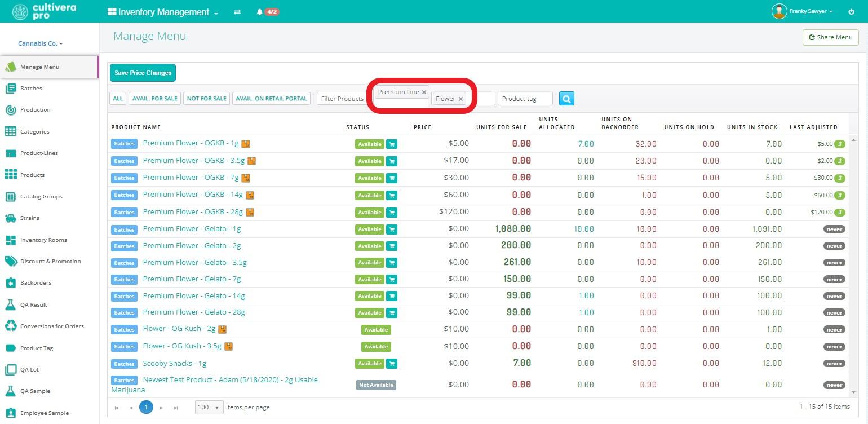Expand the Cannabis Co. company selector
The height and width of the screenshot is (424, 868).
(41, 43)
